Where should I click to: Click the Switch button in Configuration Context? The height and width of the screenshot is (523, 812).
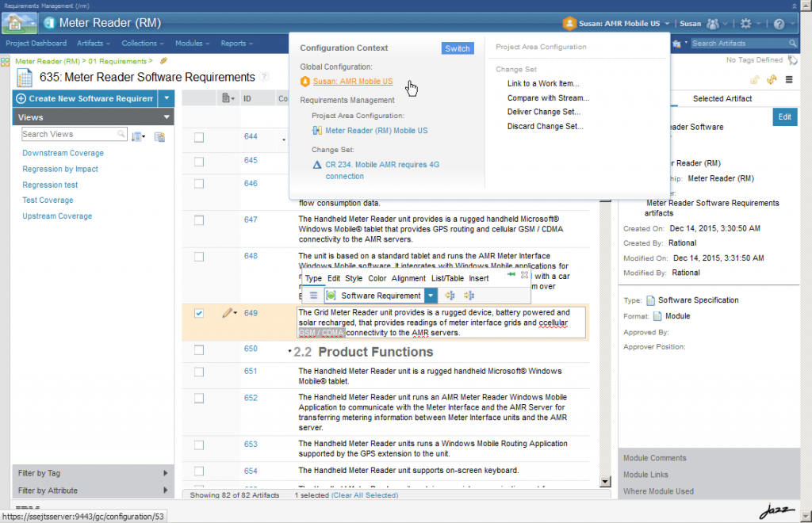tap(458, 48)
